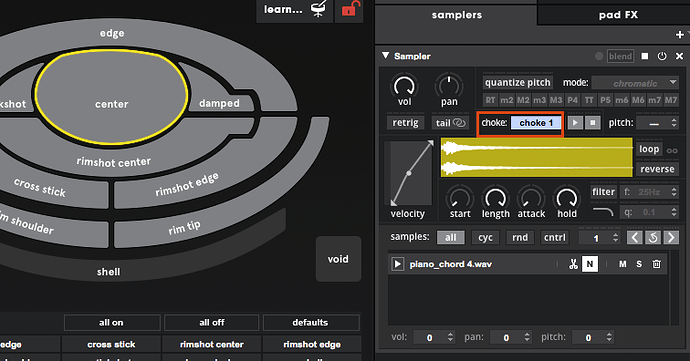The image size is (690, 361).
Task: Adjust the length knob
Action: 495,198
